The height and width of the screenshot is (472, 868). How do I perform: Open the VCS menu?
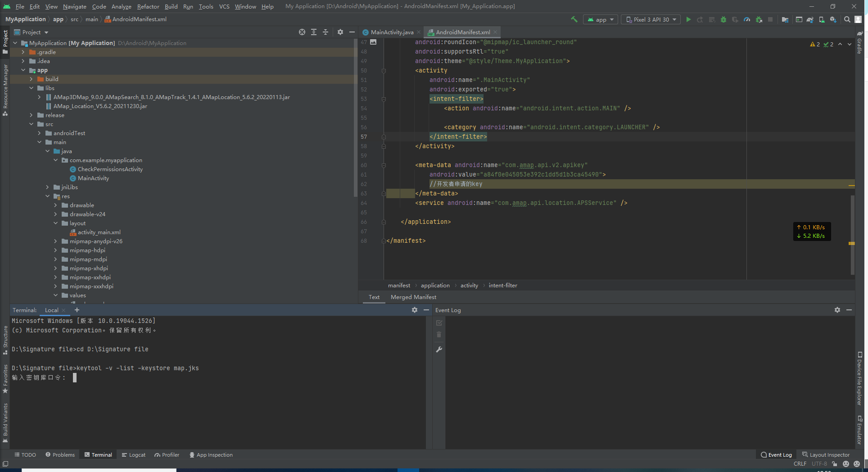[224, 6]
